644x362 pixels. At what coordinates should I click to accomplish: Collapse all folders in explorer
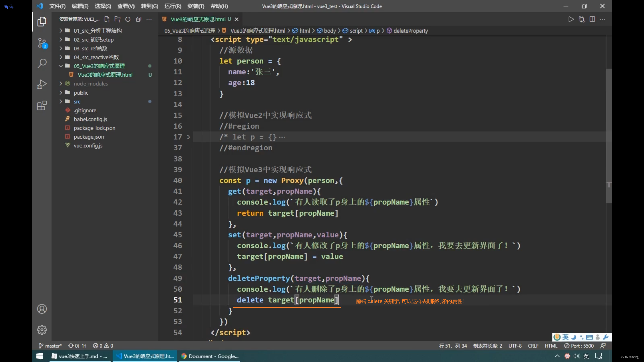(x=138, y=19)
